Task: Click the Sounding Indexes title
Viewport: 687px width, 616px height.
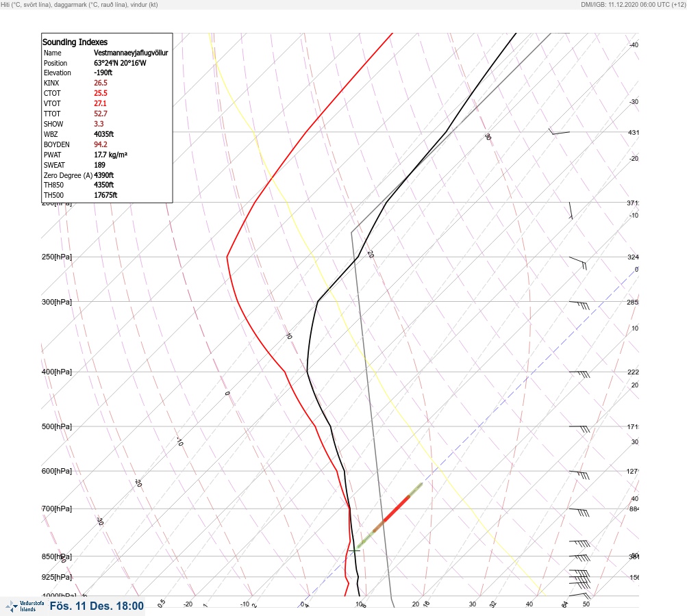Action: point(75,42)
